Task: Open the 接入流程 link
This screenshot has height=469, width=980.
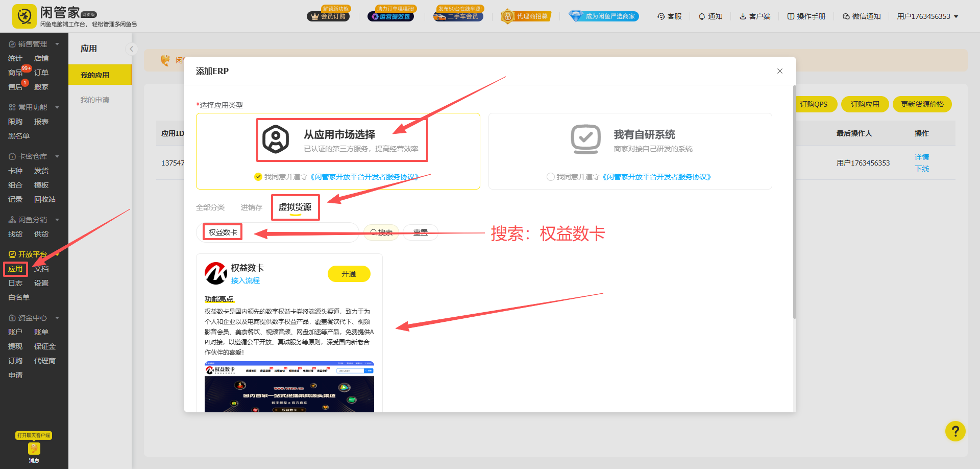Action: 245,280
